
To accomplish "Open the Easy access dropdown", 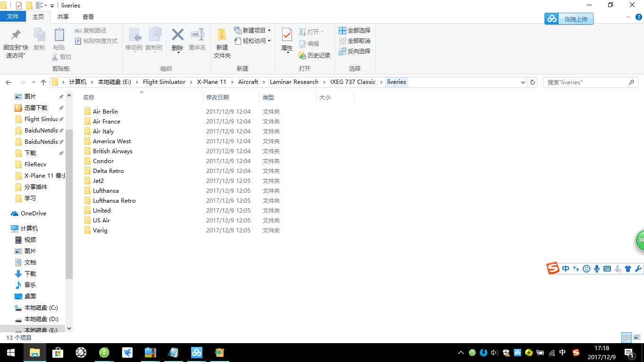I will click(x=252, y=41).
